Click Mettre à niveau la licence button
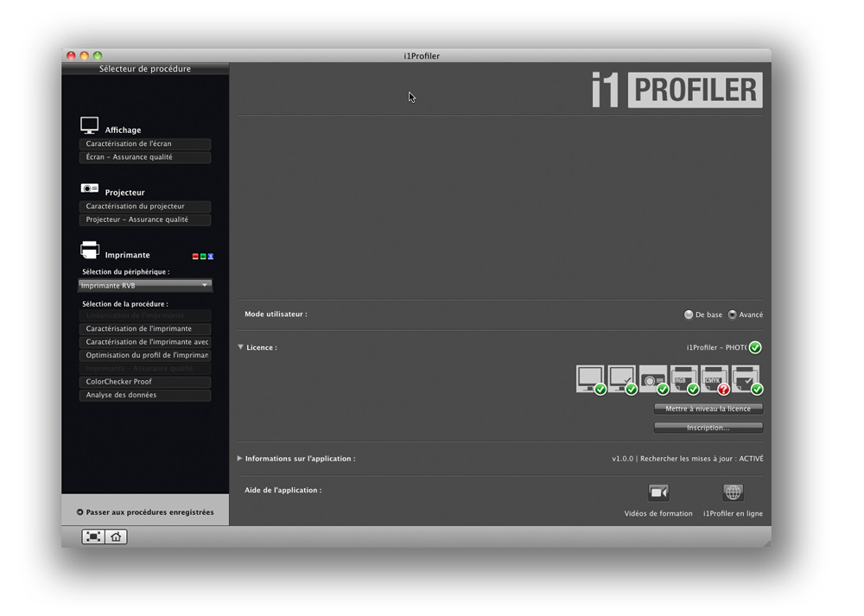This screenshot has width=864, height=616. click(x=708, y=409)
